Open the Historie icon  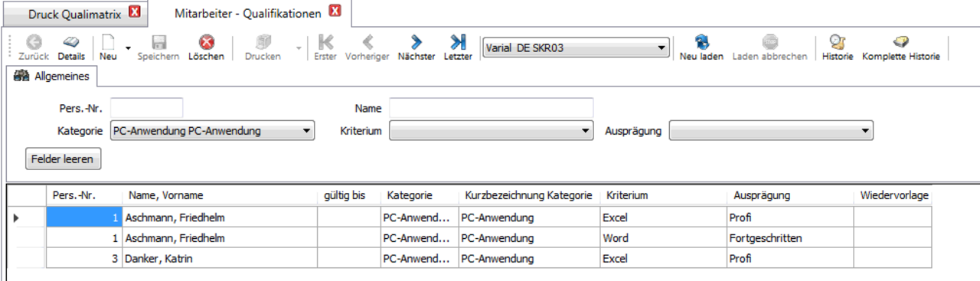(x=838, y=41)
